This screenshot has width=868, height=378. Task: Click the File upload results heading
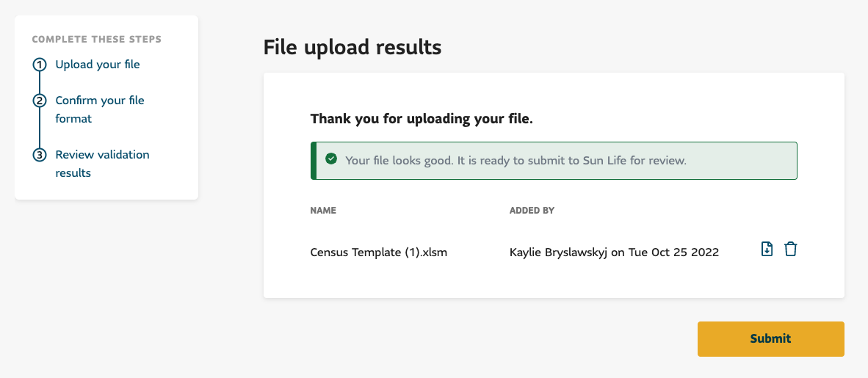click(x=352, y=48)
